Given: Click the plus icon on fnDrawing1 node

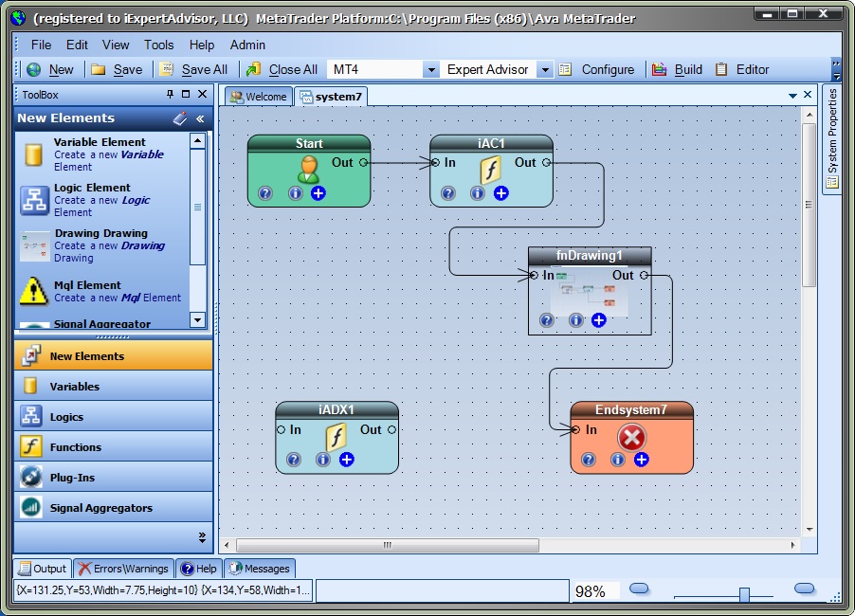Looking at the screenshot, I should coord(599,320).
